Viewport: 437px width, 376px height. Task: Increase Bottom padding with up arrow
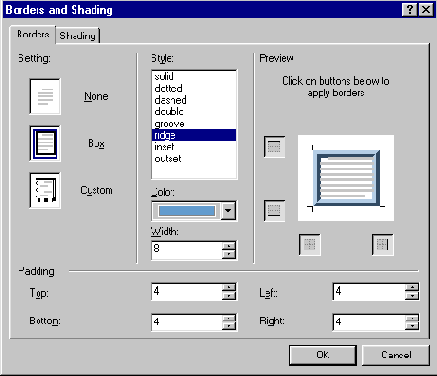click(229, 318)
